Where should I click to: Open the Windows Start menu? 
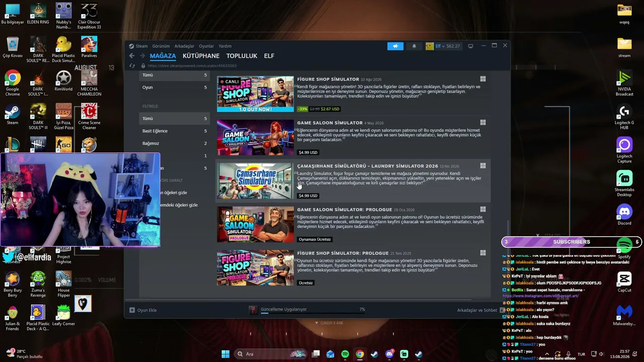click(x=225, y=354)
